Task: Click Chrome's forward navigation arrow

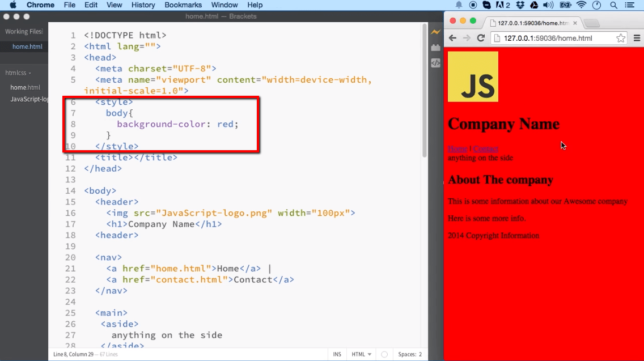Action: coord(466,38)
